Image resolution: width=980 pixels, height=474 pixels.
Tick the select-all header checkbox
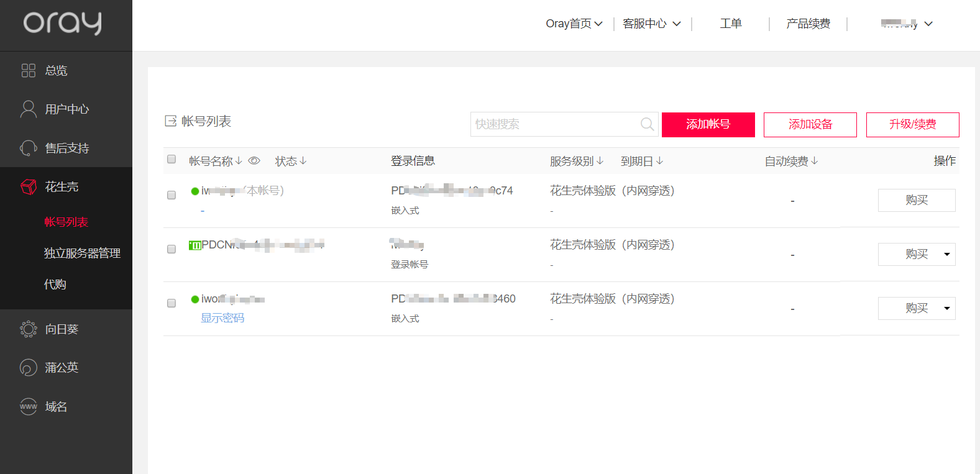pyautogui.click(x=172, y=159)
